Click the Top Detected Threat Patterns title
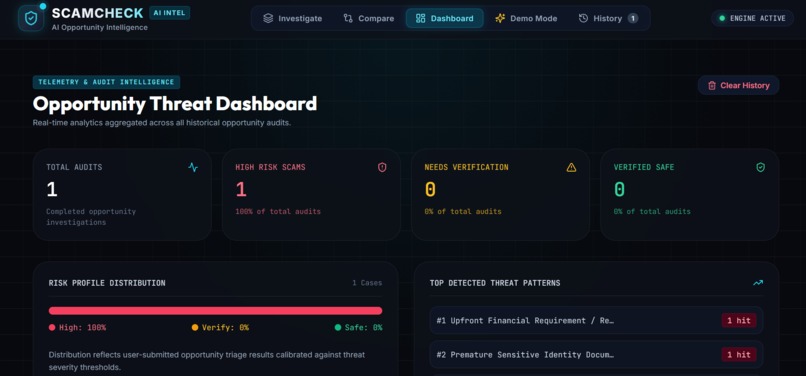This screenshot has width=806, height=376. (495, 283)
